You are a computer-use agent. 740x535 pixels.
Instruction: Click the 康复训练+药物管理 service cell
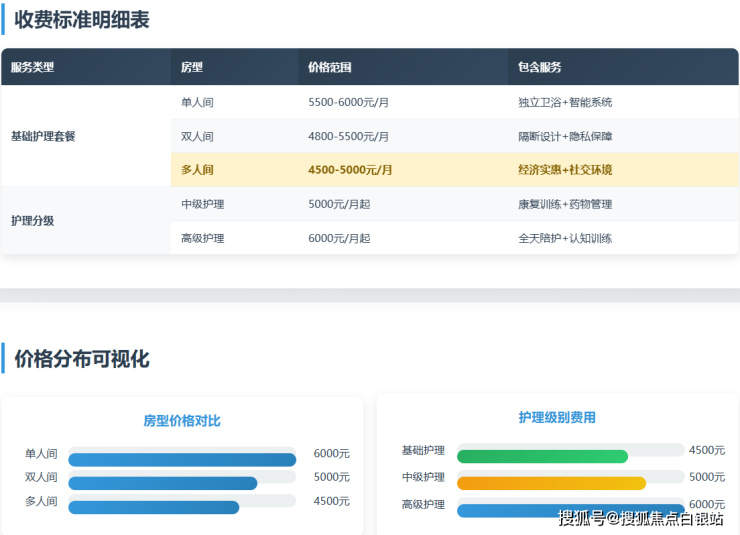(565, 204)
